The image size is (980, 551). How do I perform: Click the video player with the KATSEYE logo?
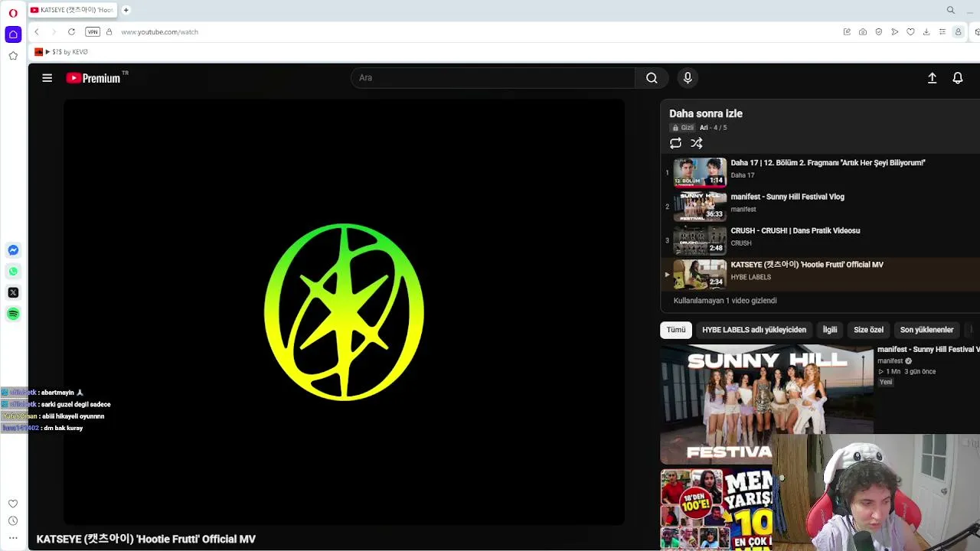point(344,311)
